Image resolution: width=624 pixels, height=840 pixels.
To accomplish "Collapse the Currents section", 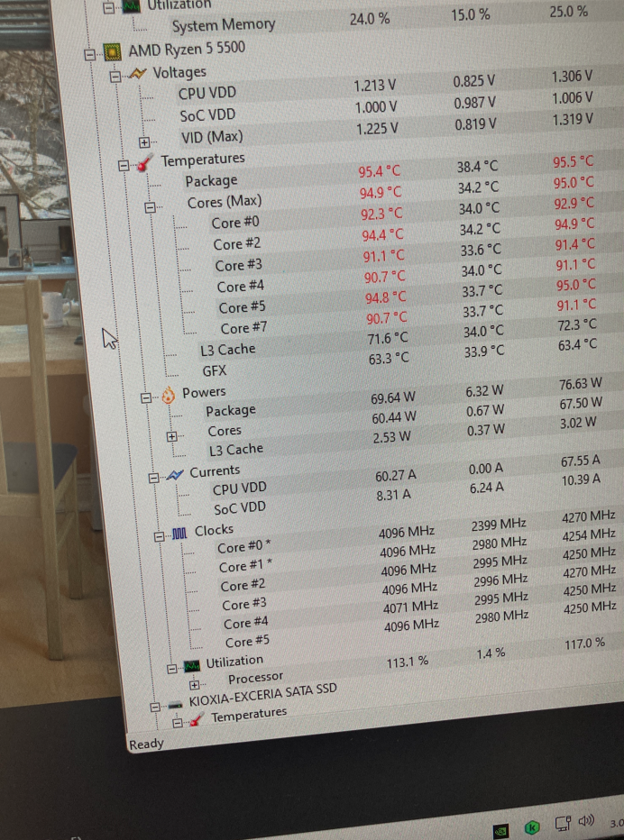I will (153, 478).
